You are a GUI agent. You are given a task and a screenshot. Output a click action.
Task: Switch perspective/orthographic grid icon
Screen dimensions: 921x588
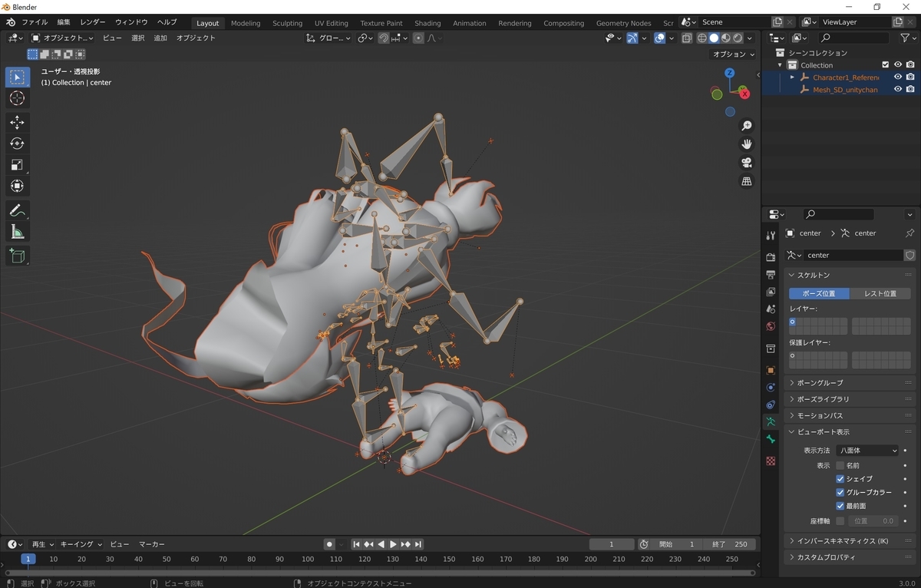(746, 181)
